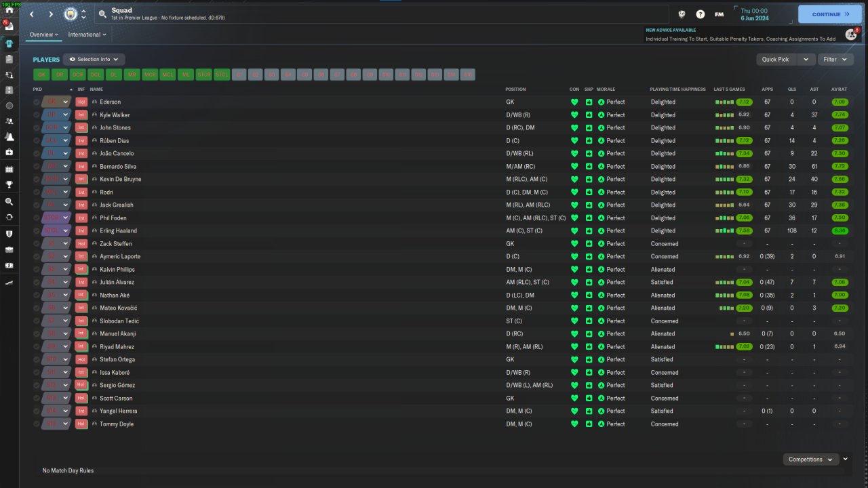Image resolution: width=868 pixels, height=488 pixels.
Task: Toggle the pick checkmark for Kevin De Bruyne
Action: click(37, 180)
